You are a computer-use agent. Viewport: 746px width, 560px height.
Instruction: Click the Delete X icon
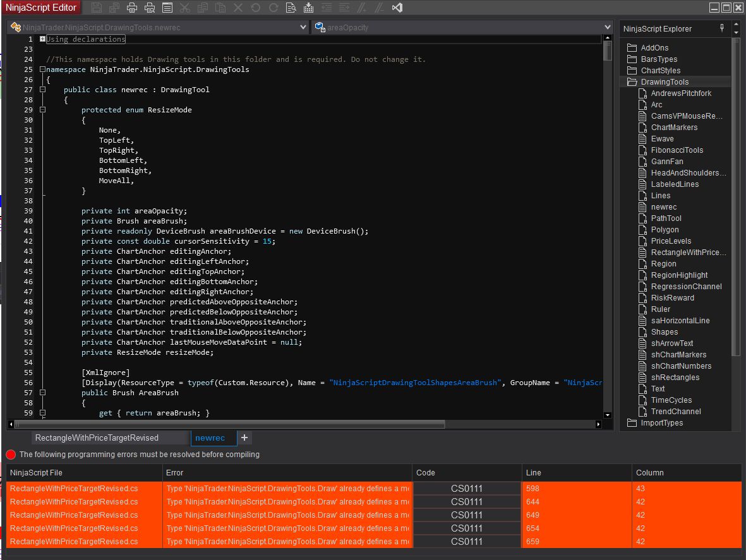point(238,8)
